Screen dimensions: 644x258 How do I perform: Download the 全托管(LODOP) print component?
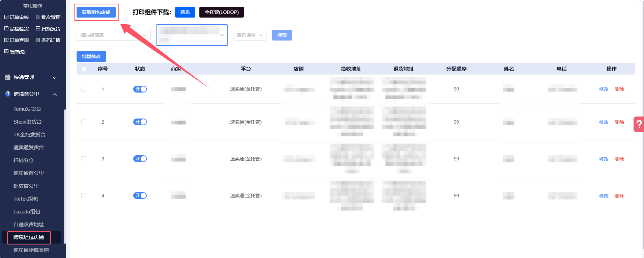(222, 12)
